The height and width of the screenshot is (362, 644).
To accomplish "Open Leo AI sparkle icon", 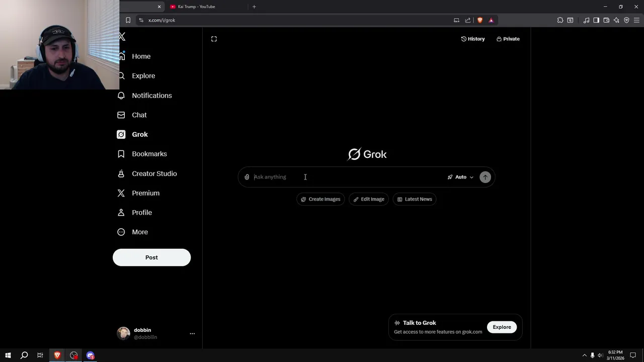I will tap(616, 20).
